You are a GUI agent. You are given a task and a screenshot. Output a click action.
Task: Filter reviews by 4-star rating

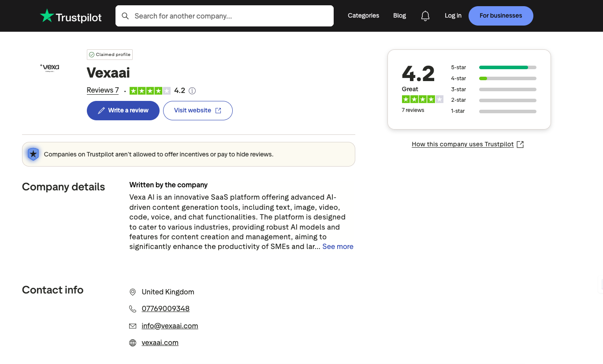(x=493, y=78)
